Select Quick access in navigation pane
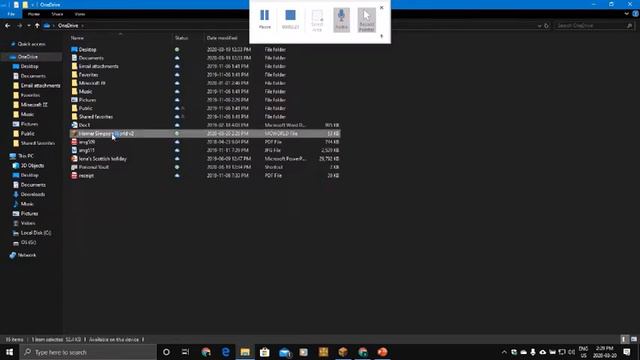Screen dimensions: 640x360 tap(31, 44)
